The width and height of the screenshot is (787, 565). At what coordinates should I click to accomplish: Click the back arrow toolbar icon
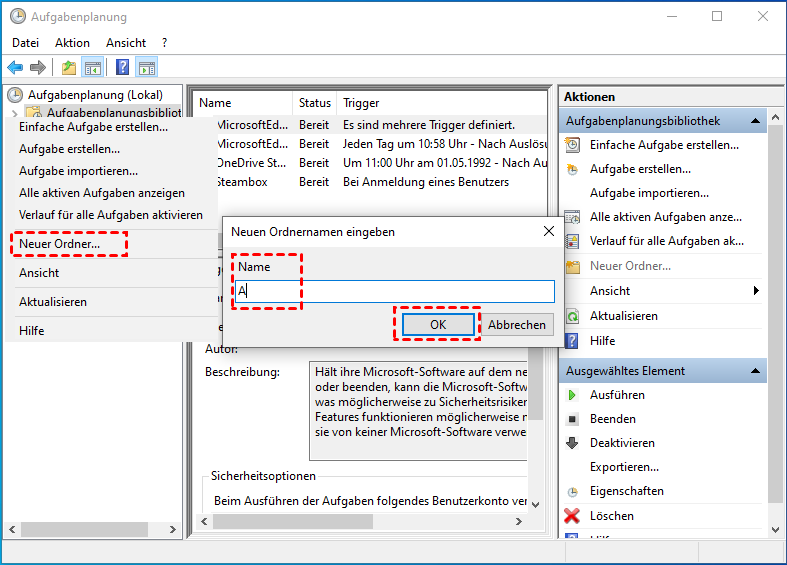click(15, 67)
